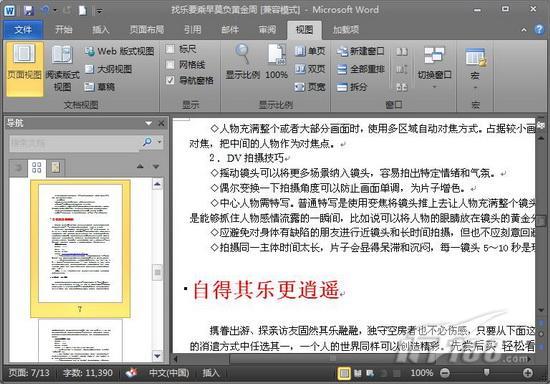Switch to the 页面布局 ribbon tab

147,30
